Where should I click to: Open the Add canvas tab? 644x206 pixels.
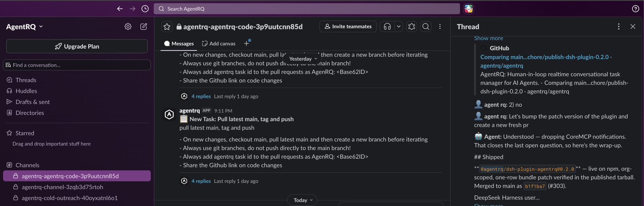(219, 43)
